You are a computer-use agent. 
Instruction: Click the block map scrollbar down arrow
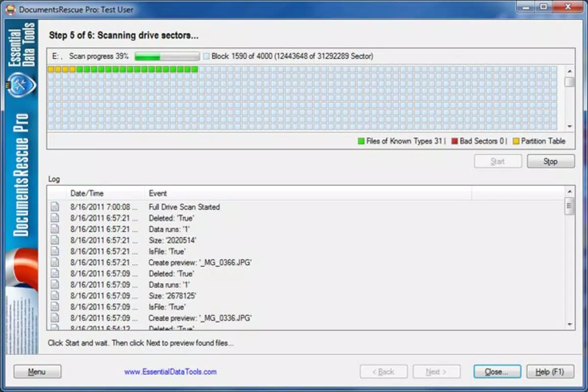pyautogui.click(x=569, y=126)
